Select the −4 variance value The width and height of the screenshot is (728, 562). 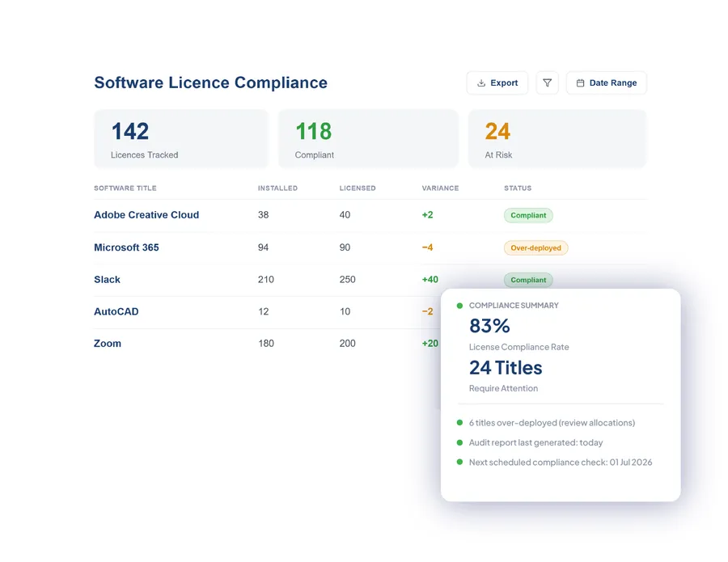428,247
